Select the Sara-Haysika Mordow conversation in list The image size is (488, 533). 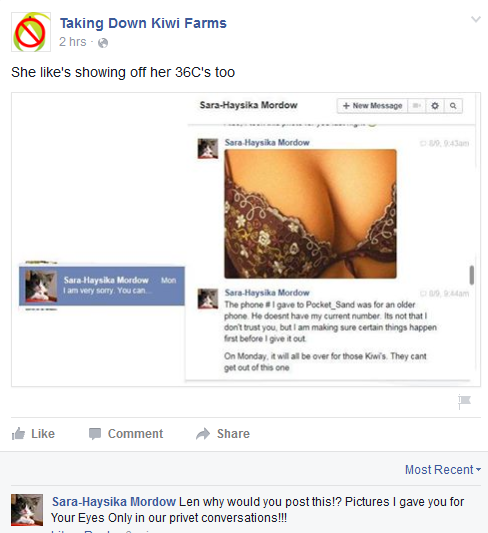[102, 286]
